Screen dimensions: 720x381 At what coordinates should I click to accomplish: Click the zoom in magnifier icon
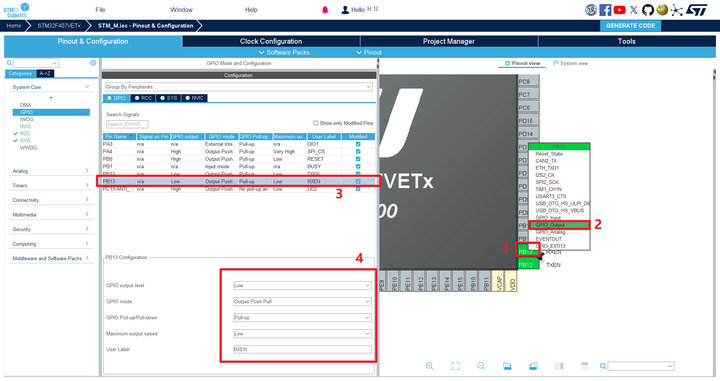click(x=429, y=366)
